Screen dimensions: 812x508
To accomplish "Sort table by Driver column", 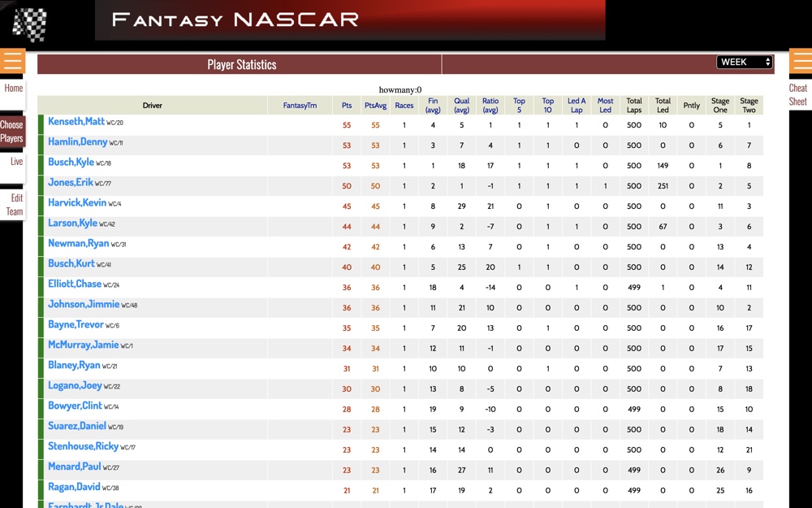I will (153, 105).
